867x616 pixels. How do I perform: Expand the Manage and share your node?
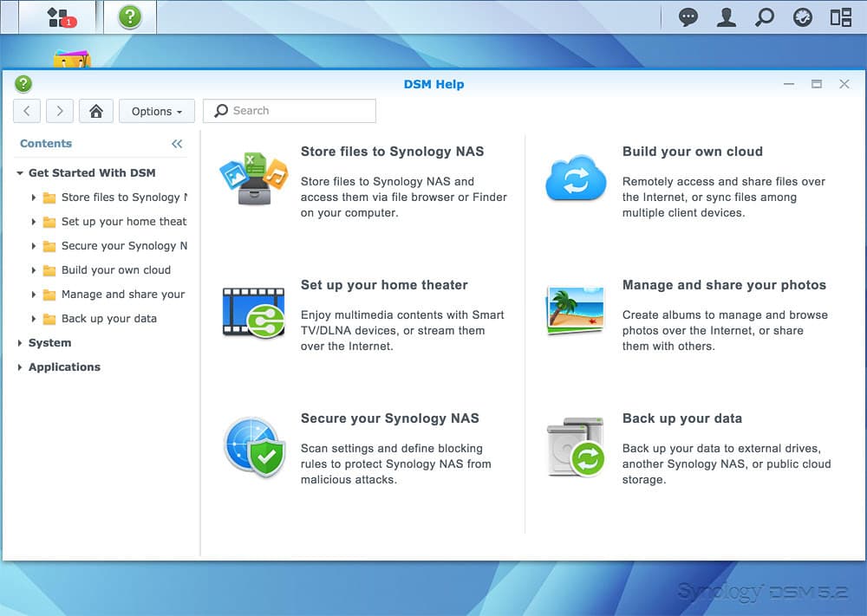(x=34, y=295)
